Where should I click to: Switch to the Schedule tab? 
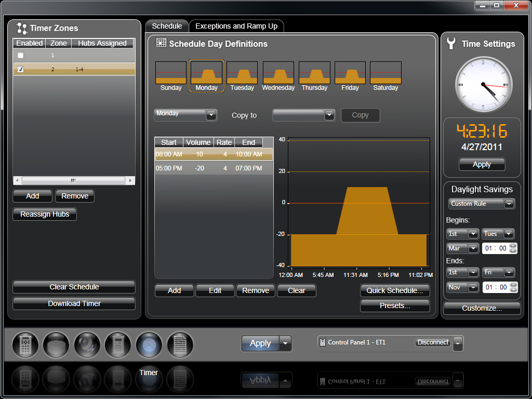coord(167,26)
